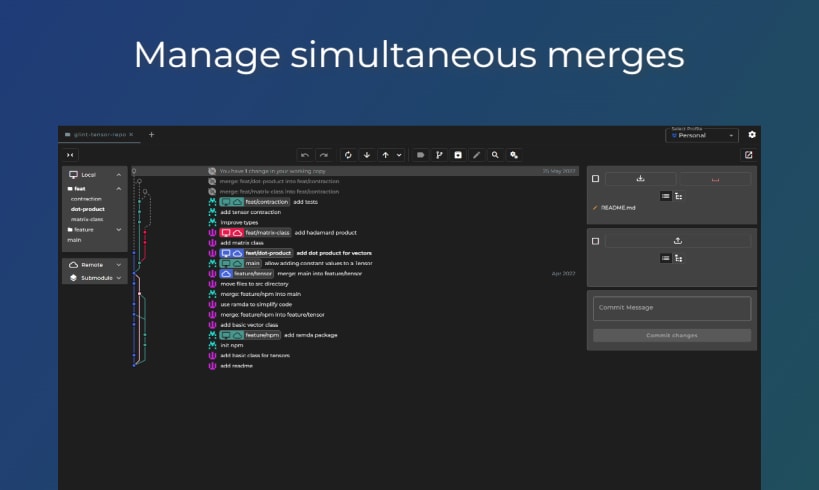Collapse the feat folder

[119, 189]
